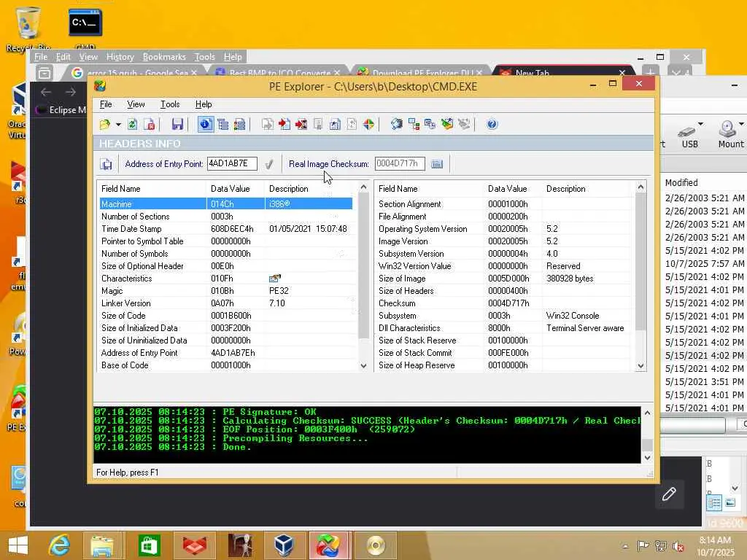Click the document with pencil toolbar icon
The width and height of the screenshot is (747, 560).
pos(335,125)
